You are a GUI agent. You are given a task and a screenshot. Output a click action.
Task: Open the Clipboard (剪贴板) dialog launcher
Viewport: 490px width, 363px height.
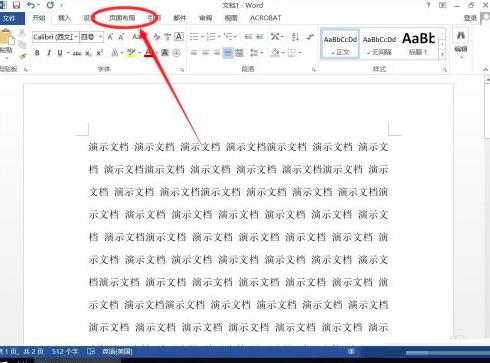click(x=26, y=70)
